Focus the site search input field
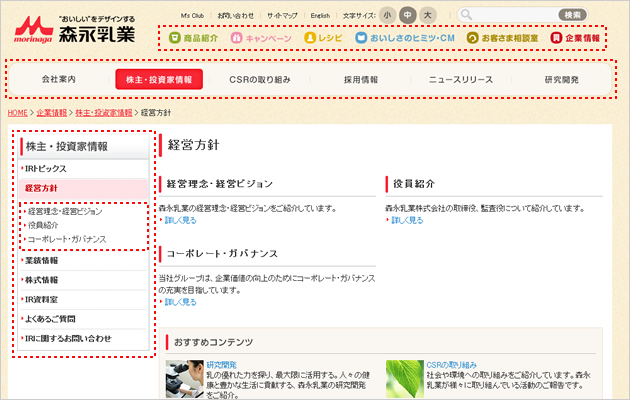This screenshot has height=400, width=630. 515,15
